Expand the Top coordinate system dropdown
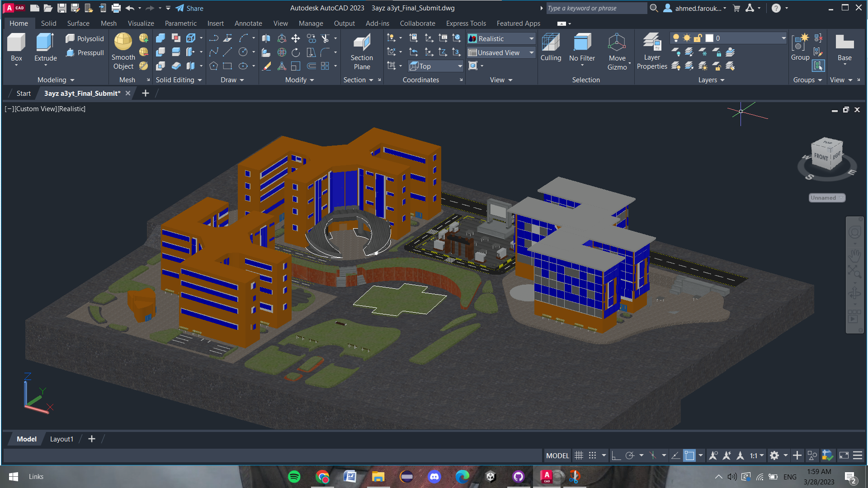The height and width of the screenshot is (488, 868). [x=459, y=66]
